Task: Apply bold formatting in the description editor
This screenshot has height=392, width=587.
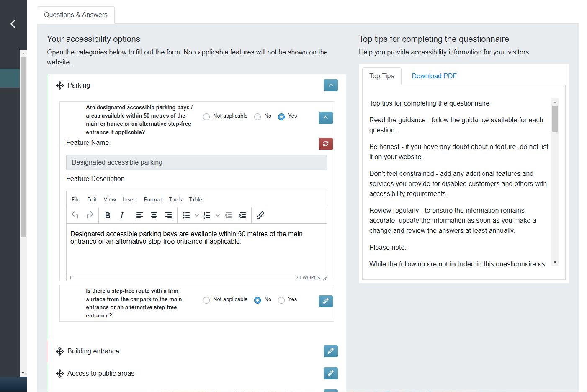Action: (x=108, y=215)
